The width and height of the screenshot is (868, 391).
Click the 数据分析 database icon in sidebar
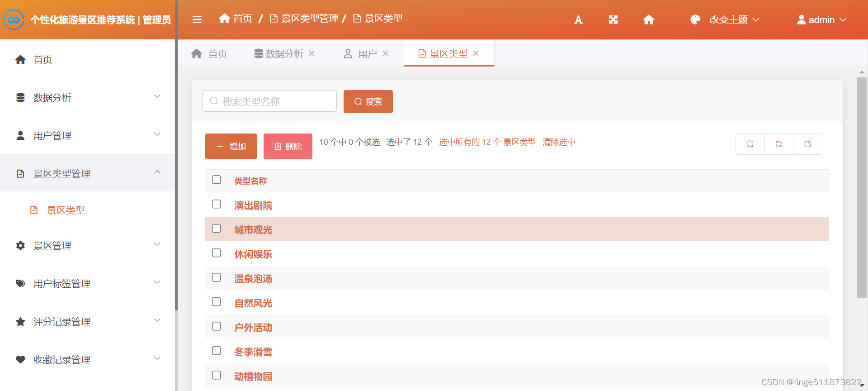tap(20, 98)
